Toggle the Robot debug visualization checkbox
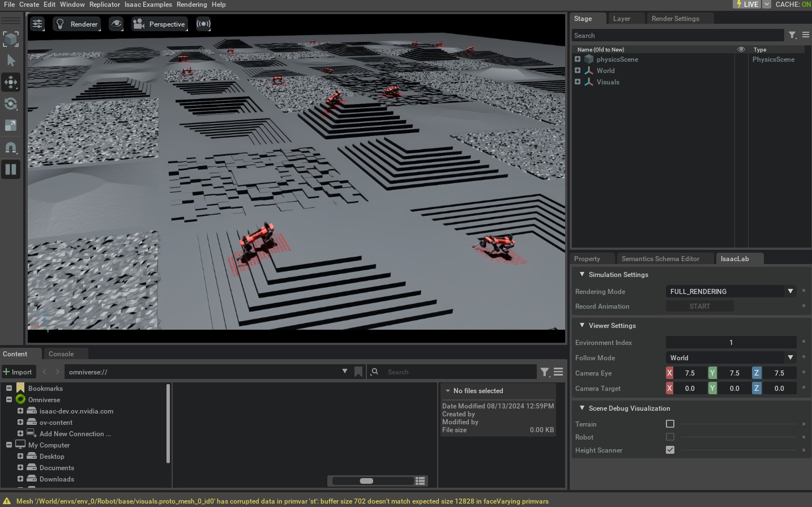Image resolution: width=812 pixels, height=507 pixels. click(x=670, y=437)
